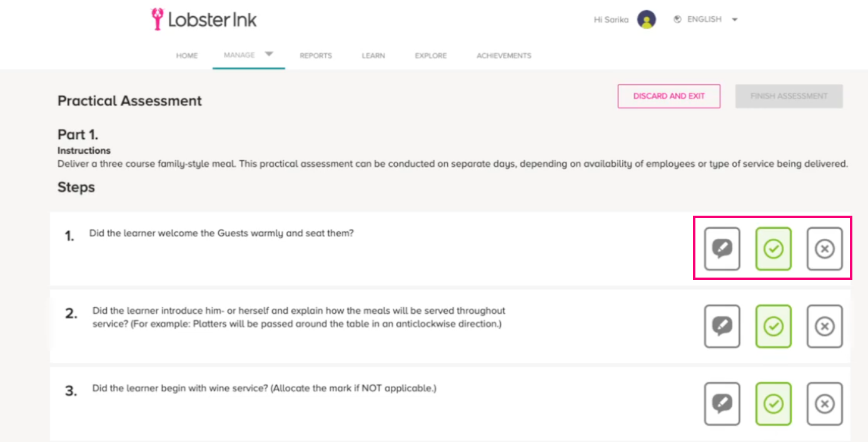Open the Reports tab
868x442 pixels.
[316, 56]
